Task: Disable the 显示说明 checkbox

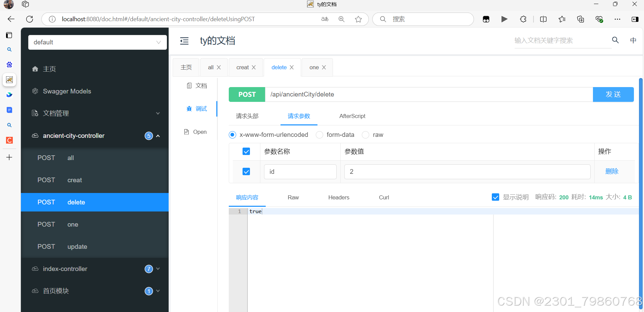Action: pyautogui.click(x=496, y=197)
